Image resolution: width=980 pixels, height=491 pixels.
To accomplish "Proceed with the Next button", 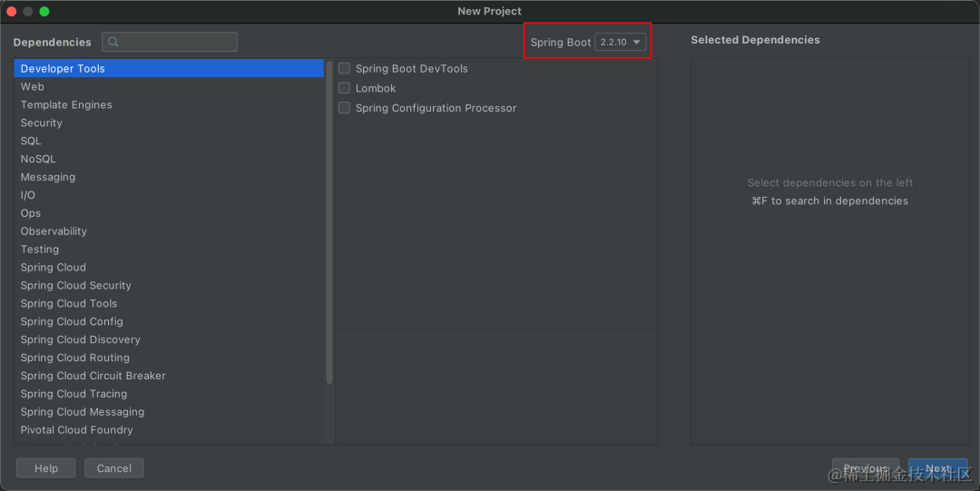I will 938,468.
